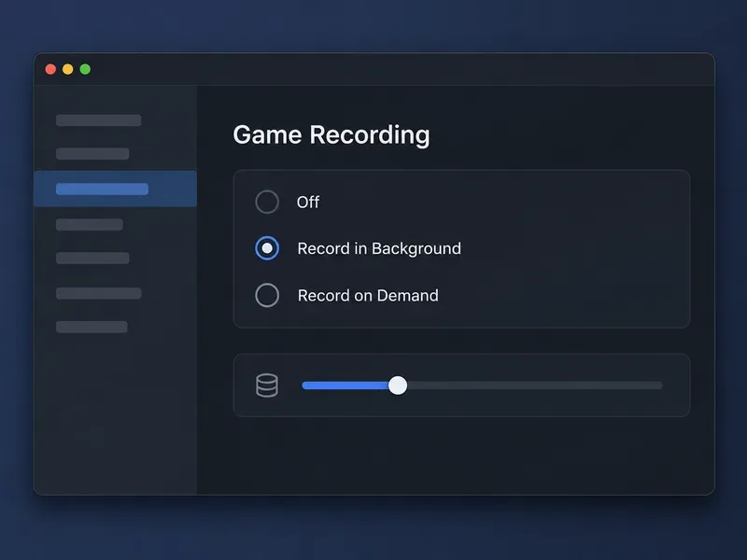Viewport: 747px width, 560px height.
Task: Click the red close window button
Action: tap(50, 69)
